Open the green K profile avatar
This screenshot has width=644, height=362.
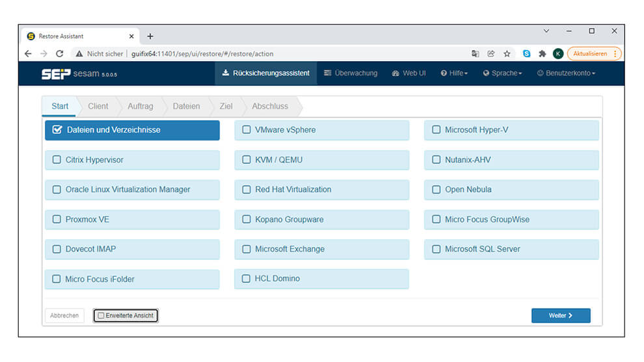click(x=558, y=54)
